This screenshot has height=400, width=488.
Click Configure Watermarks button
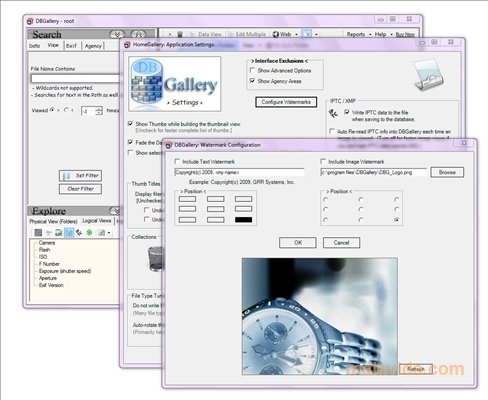pyautogui.click(x=286, y=102)
